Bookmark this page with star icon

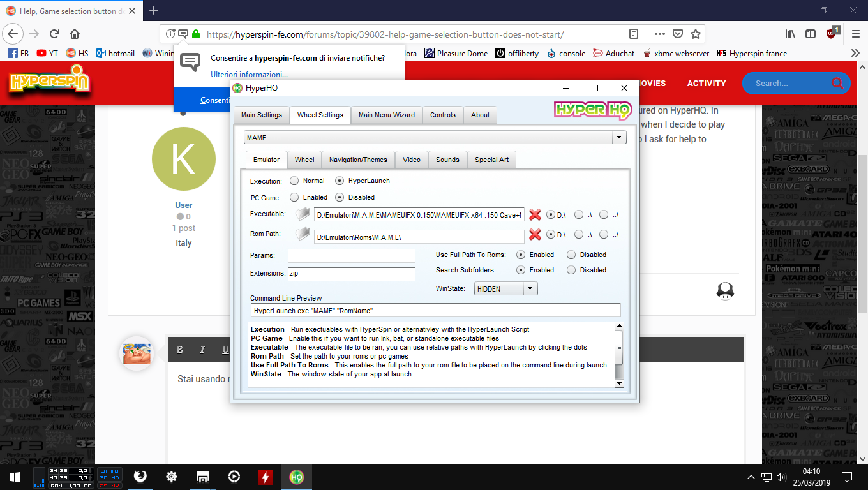click(696, 34)
